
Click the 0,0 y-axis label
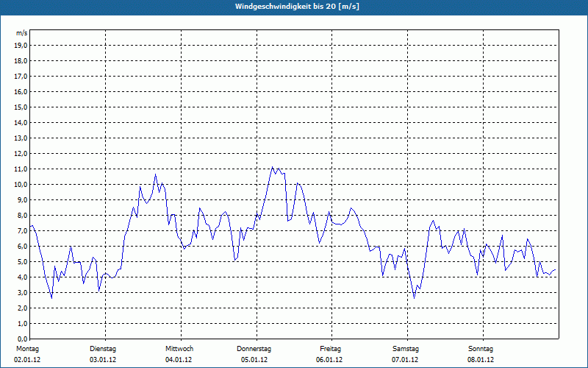pyautogui.click(x=21, y=339)
